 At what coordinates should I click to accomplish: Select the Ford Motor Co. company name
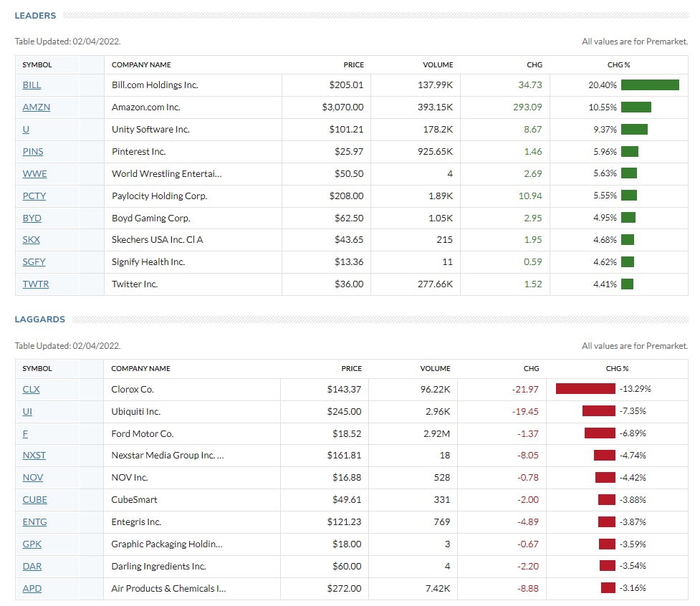coord(143,434)
